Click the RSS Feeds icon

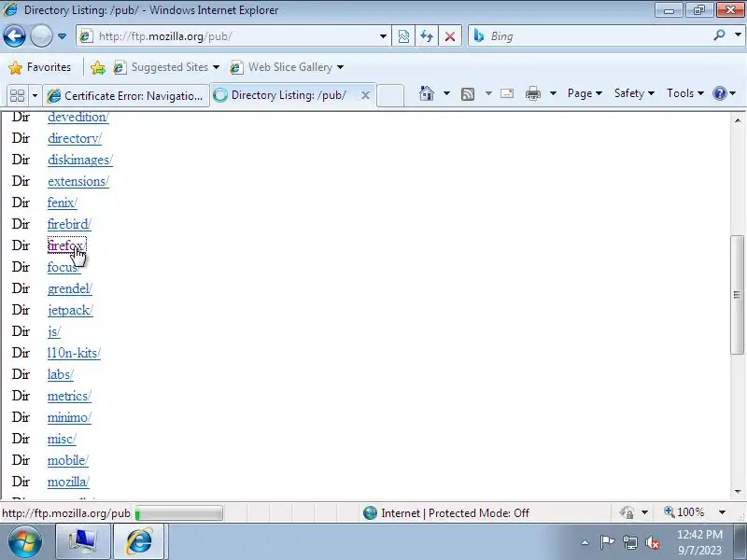pos(468,94)
